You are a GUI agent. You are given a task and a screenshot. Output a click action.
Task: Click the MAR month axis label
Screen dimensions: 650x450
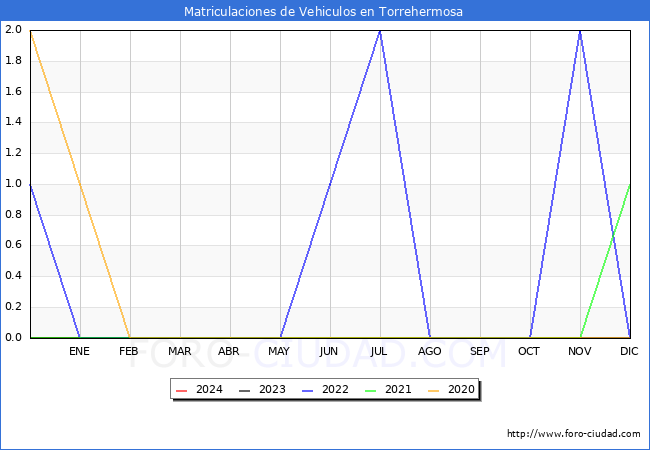tap(179, 351)
